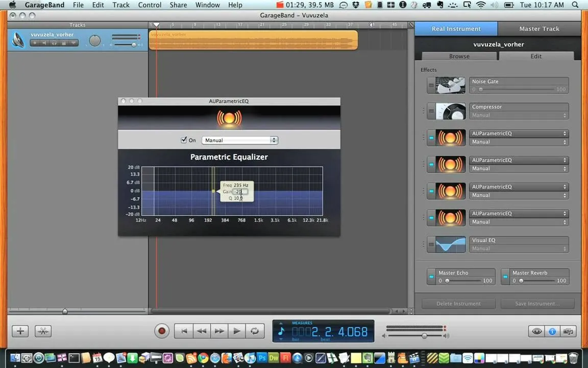The image size is (588, 368).
Task: Enable the Visual EQ effect toggle
Action: click(x=431, y=244)
